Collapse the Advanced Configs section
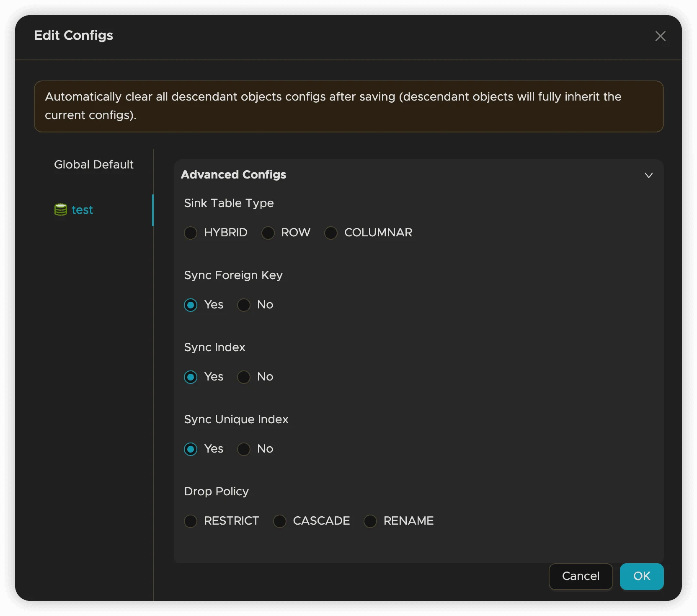 pyautogui.click(x=648, y=175)
